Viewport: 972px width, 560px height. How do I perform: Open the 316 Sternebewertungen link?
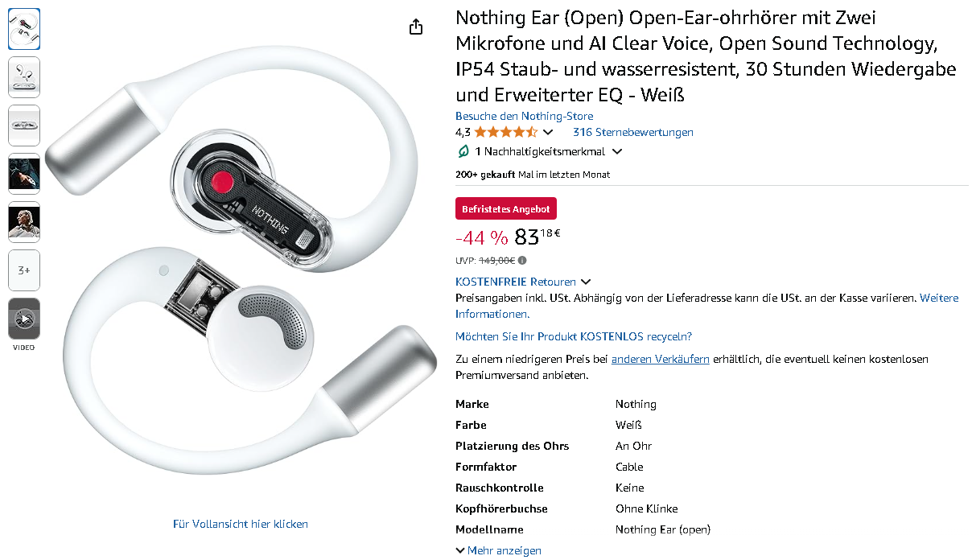(632, 132)
